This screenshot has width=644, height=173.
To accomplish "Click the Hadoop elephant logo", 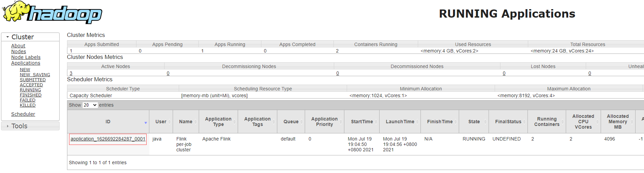I will pos(52,13).
